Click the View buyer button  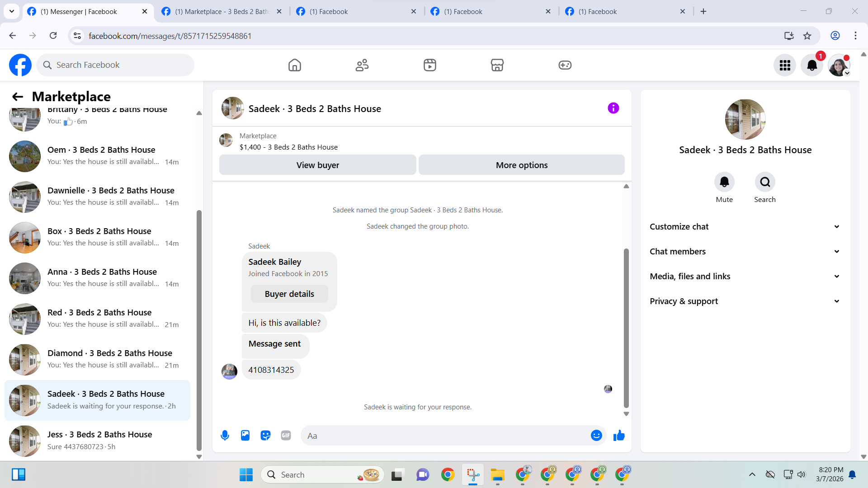(x=318, y=165)
